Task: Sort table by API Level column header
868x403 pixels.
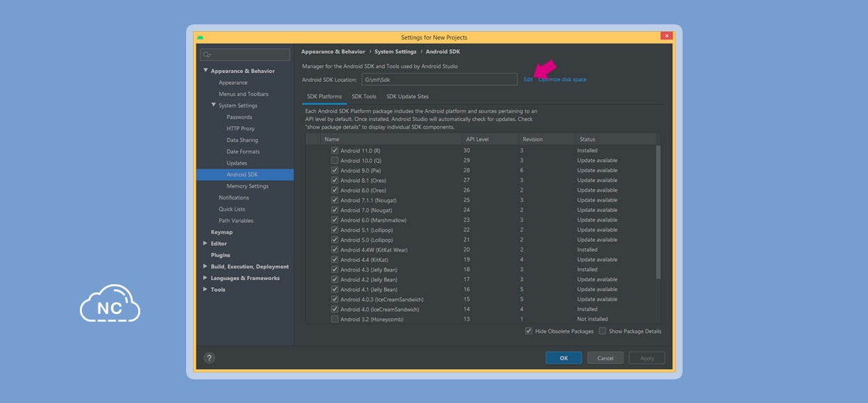Action: tap(491, 139)
